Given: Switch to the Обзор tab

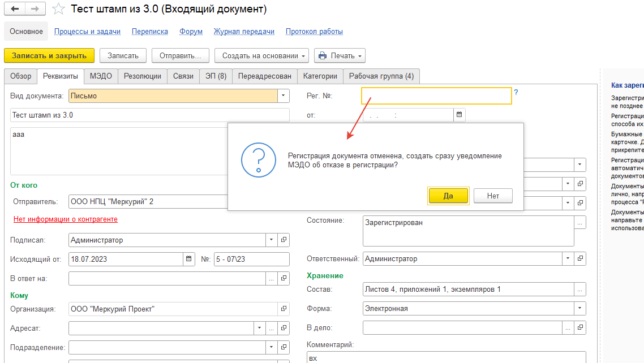Looking at the screenshot, I should [x=20, y=76].
